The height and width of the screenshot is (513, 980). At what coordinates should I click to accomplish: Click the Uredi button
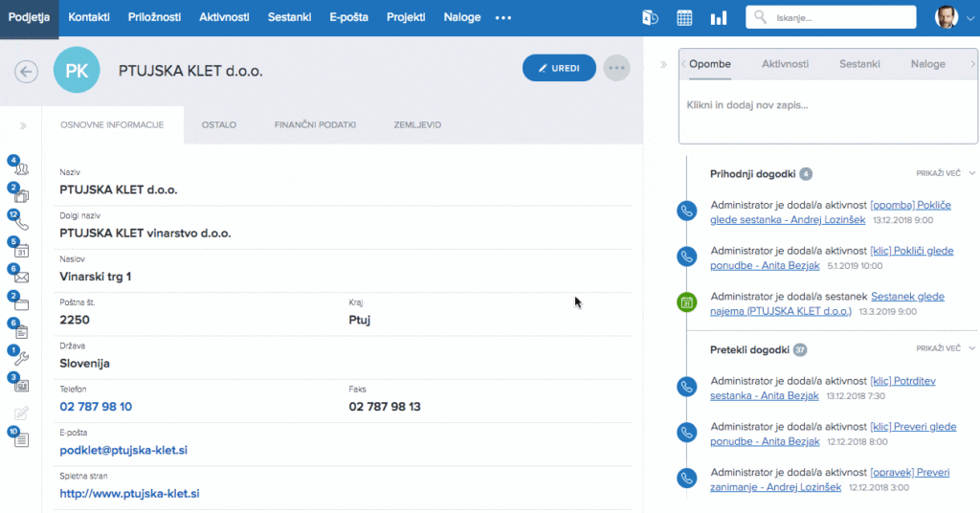click(x=559, y=68)
